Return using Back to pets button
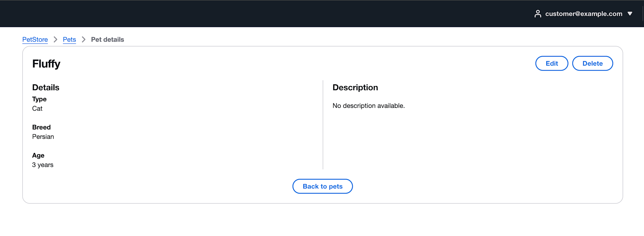 coord(323,186)
